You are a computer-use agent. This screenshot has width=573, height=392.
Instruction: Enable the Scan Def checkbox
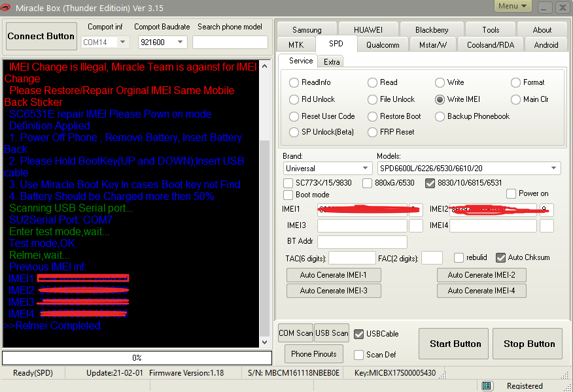click(x=359, y=355)
